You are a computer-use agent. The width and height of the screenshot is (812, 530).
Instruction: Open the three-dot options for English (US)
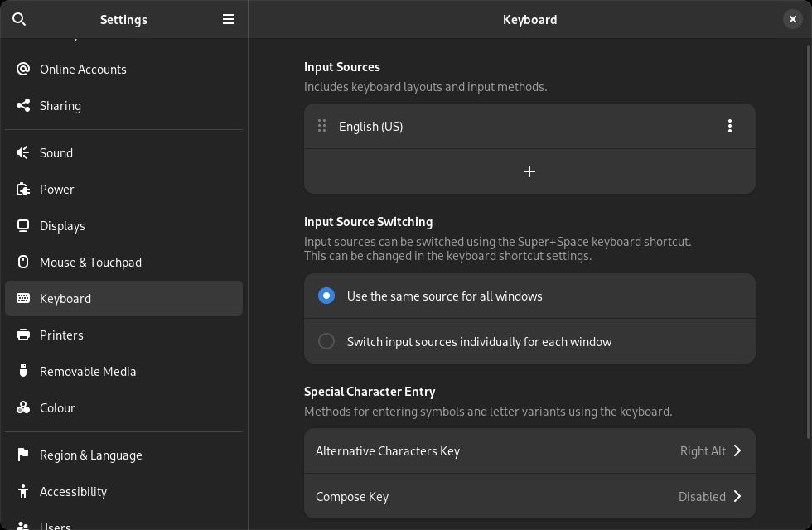click(729, 126)
